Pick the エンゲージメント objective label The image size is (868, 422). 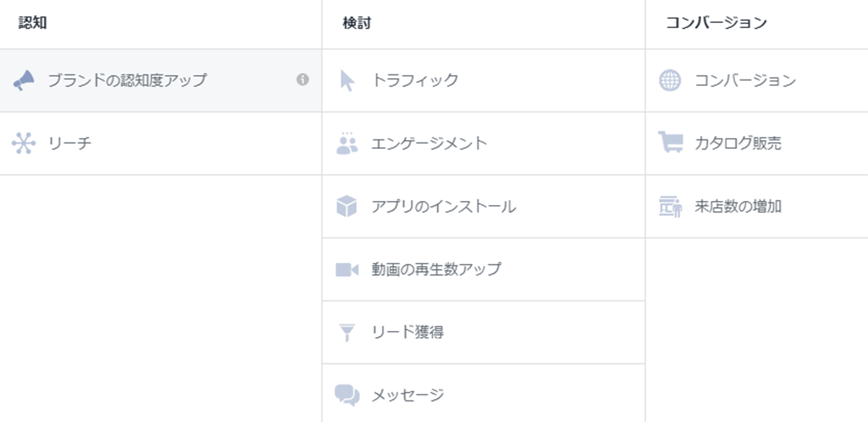429,143
